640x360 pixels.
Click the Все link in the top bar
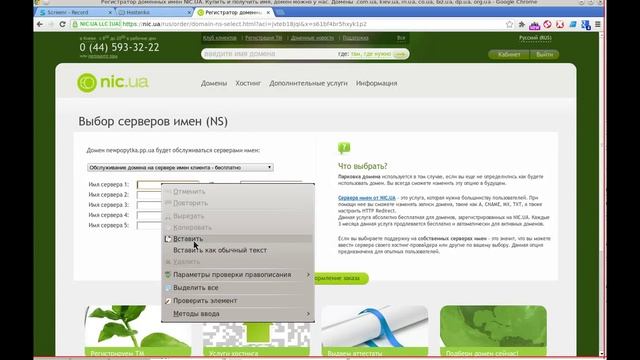(x=401, y=38)
